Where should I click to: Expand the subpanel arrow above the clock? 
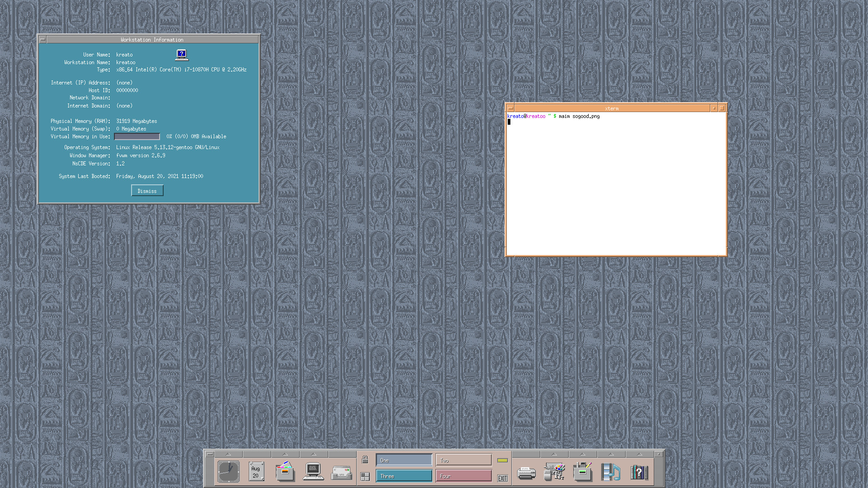[228, 454]
